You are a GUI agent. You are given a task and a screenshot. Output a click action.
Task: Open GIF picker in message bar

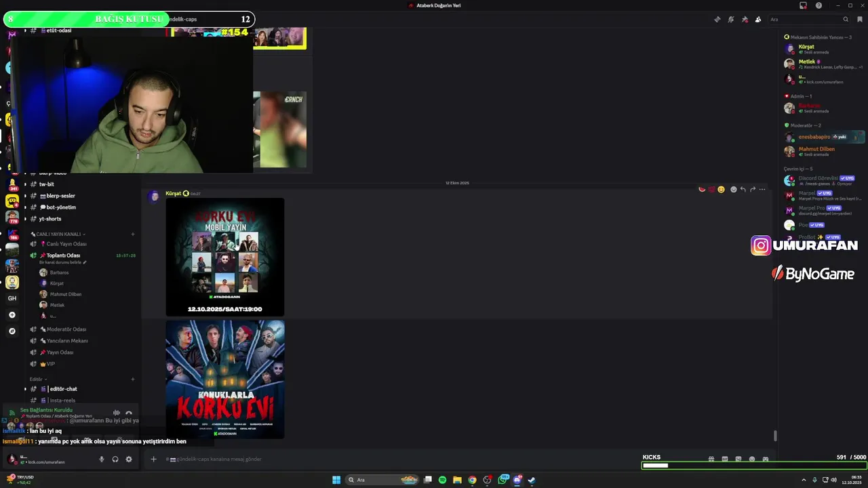tap(725, 459)
